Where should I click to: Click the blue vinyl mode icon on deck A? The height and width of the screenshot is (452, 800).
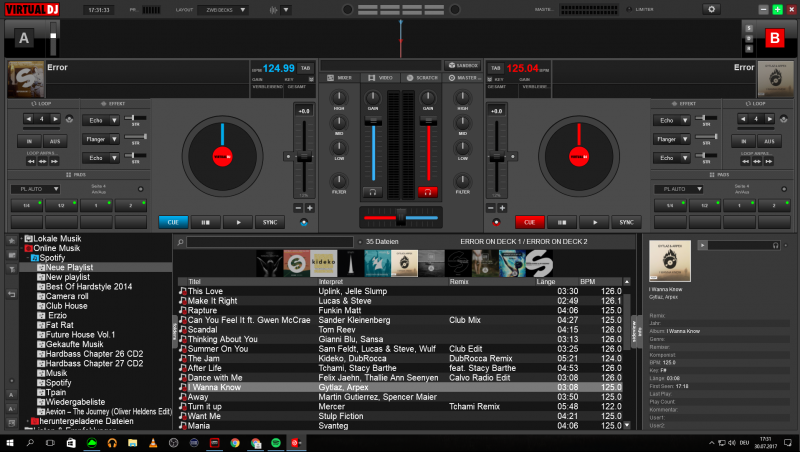point(304,222)
